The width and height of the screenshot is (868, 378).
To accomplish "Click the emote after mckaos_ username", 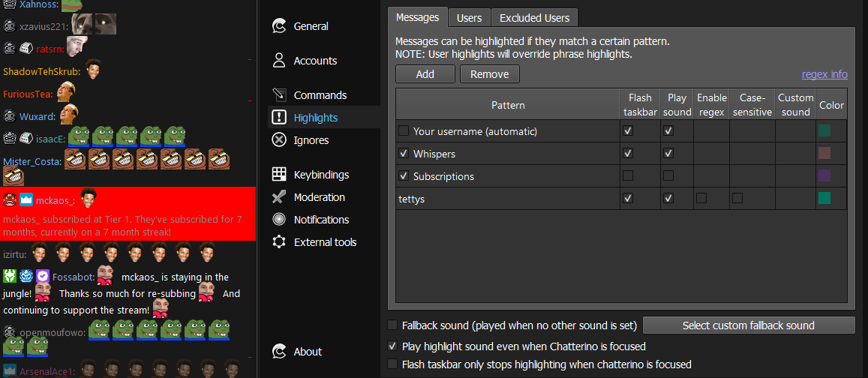I will pyautogui.click(x=88, y=197).
